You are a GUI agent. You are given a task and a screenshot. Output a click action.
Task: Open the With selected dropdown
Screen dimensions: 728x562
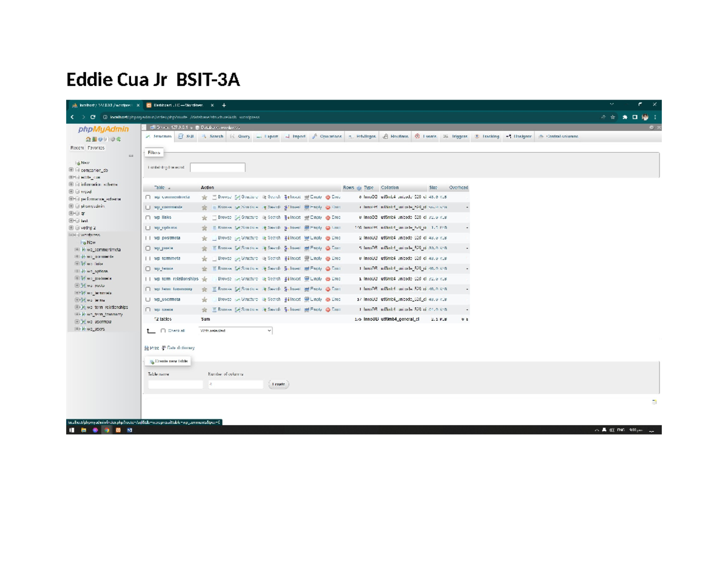(x=235, y=330)
